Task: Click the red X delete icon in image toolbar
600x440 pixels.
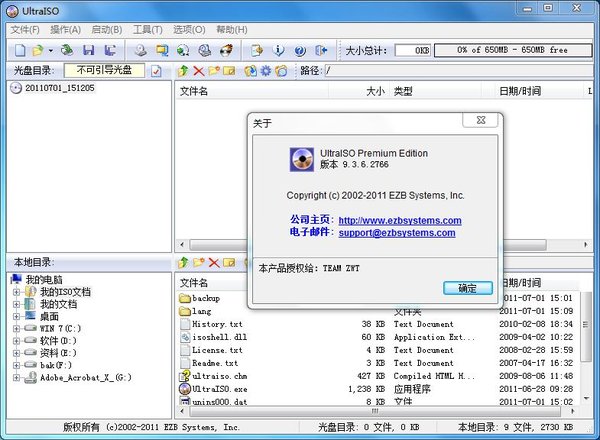Action: [x=199, y=71]
